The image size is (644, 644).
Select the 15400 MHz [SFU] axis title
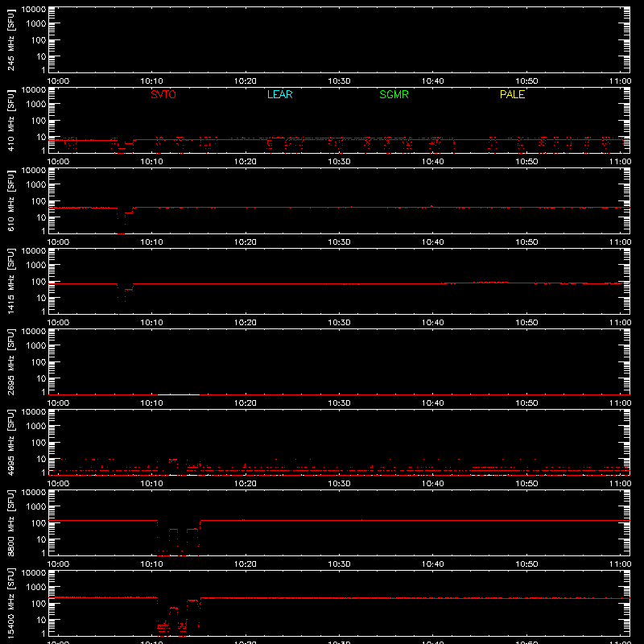click(x=10, y=603)
